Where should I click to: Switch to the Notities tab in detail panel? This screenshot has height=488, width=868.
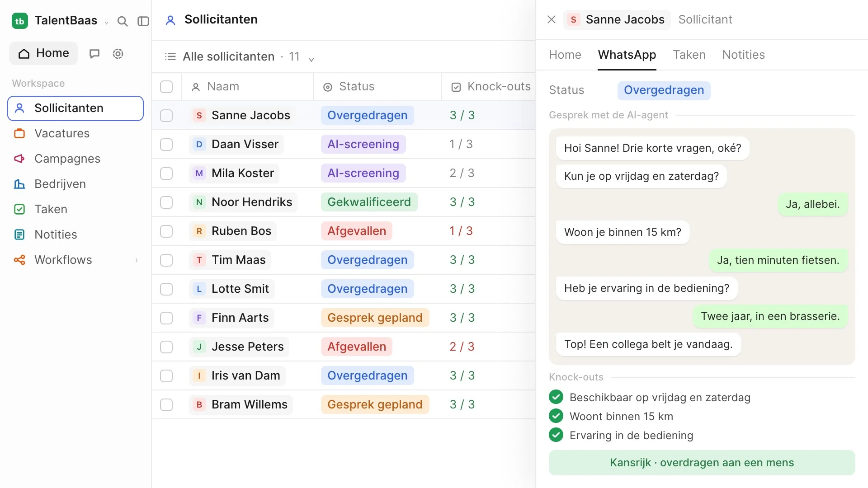(743, 55)
